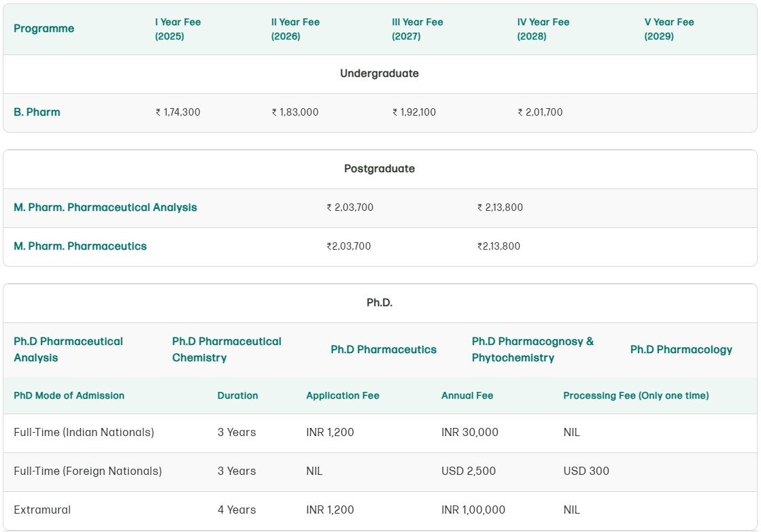Open the B. Pharm programme link
This screenshot has width=761, height=532.
pyautogui.click(x=37, y=112)
